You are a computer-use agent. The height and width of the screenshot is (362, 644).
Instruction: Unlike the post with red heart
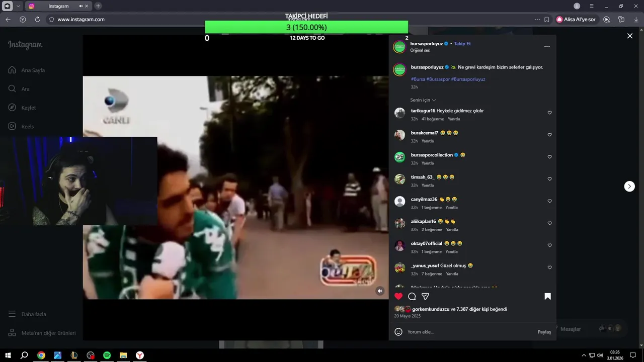click(398, 296)
